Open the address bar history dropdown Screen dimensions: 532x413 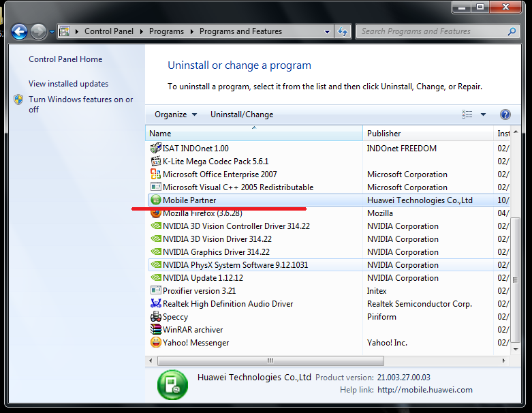pyautogui.click(x=327, y=31)
